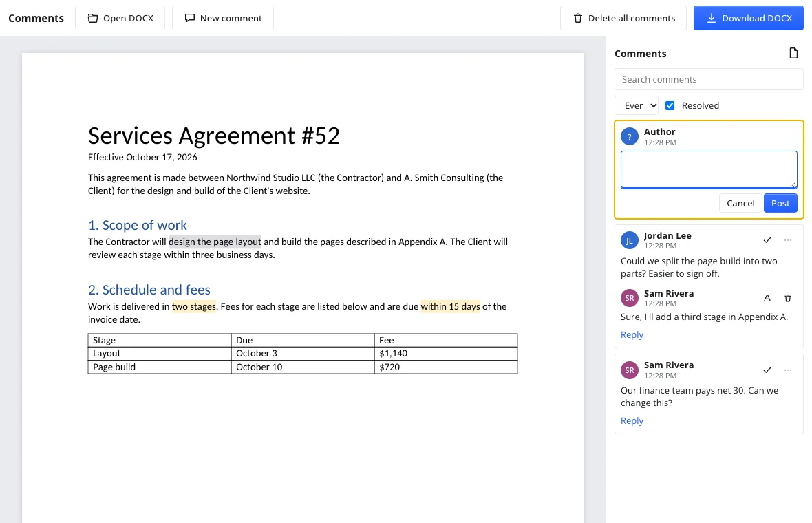Resolve Sam Rivera's net 30 comment
Screen dimensions: 812x523
pyautogui.click(x=767, y=370)
